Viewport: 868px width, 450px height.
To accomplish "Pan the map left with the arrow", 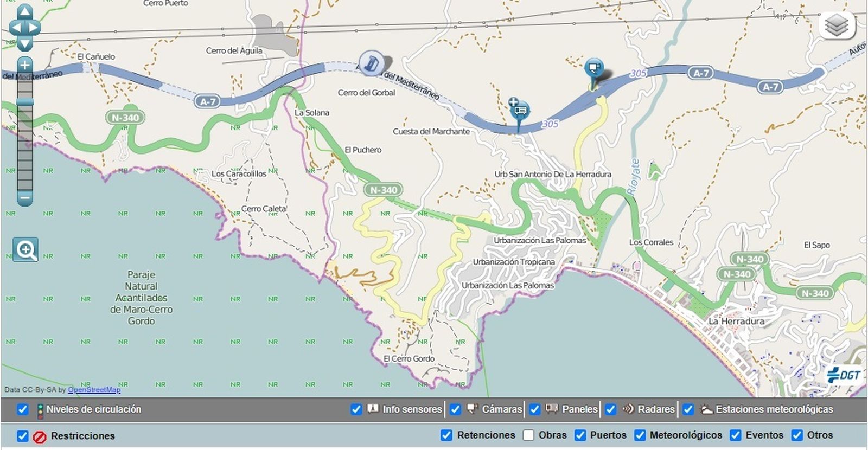I will click(x=15, y=28).
